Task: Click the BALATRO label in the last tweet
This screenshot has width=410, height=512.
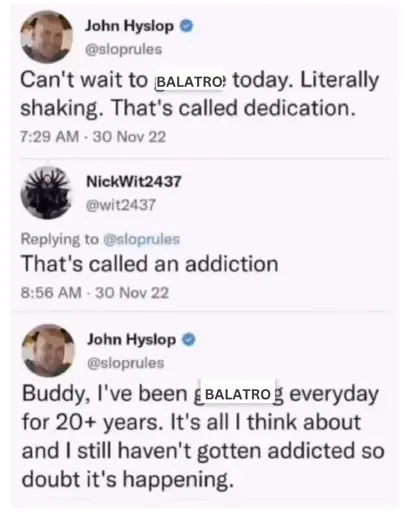Action: pos(238,394)
